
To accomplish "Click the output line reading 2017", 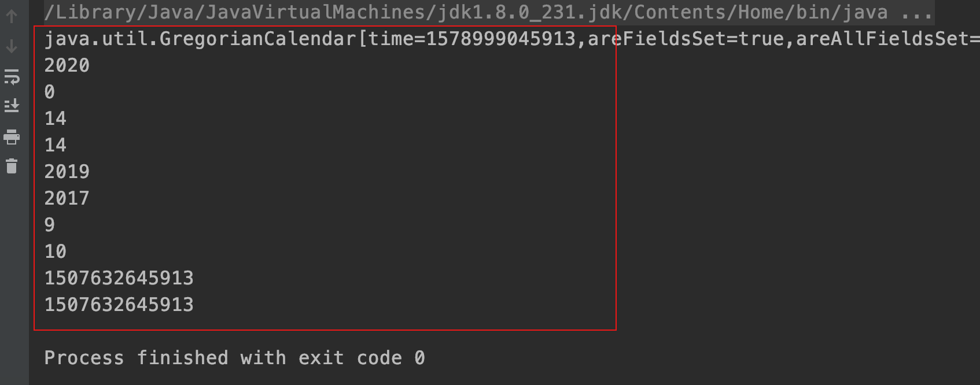I will pos(67,198).
